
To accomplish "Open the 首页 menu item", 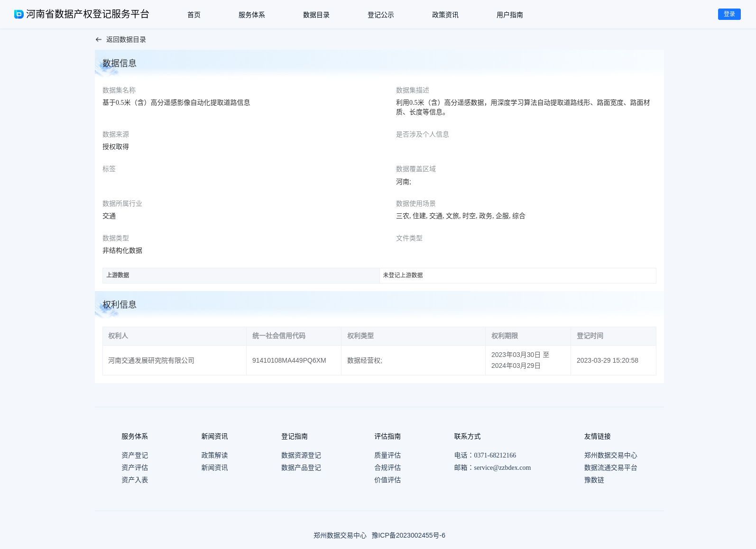I will click(194, 15).
